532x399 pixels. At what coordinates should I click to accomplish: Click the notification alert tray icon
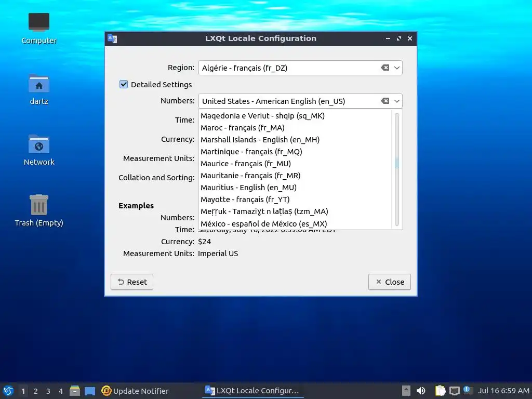coord(468,390)
